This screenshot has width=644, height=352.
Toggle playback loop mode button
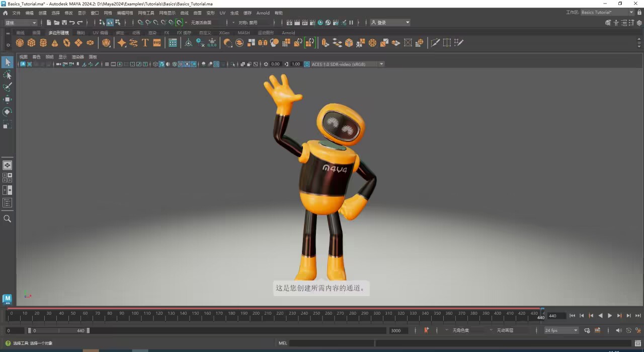(587, 330)
